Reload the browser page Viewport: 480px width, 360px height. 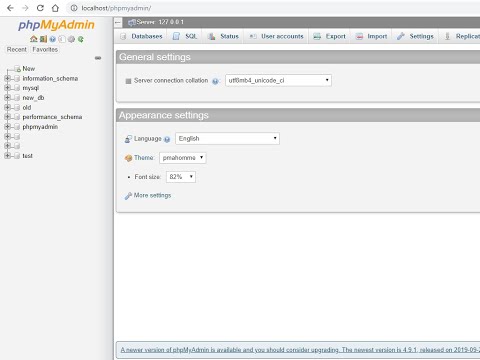pos(40,8)
